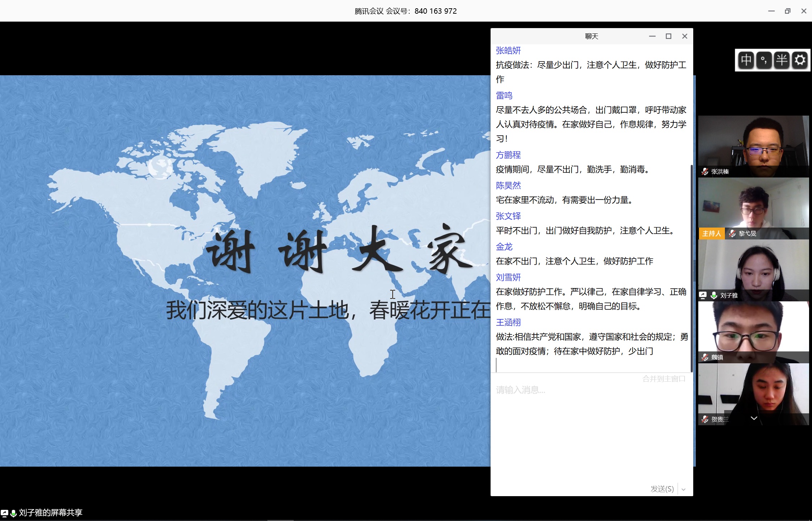Click the IME Chinese mode 中 icon
This screenshot has height=521, width=812.
point(746,60)
